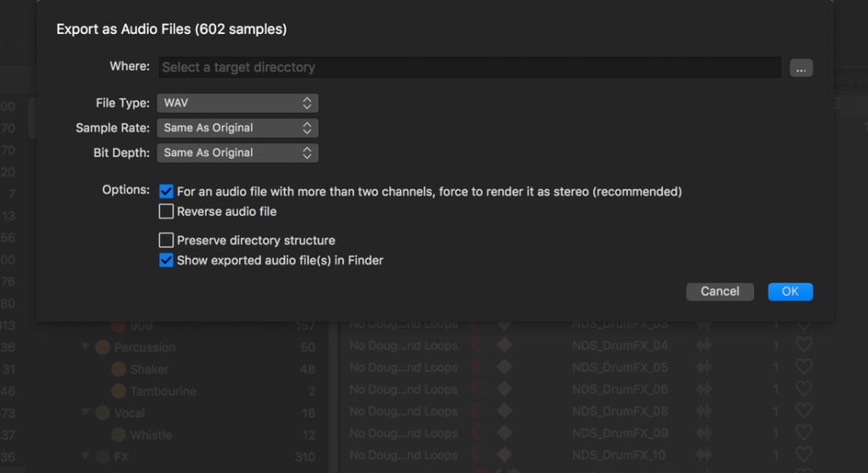
Task: Select the Tambourine subcategory
Action: 163,391
